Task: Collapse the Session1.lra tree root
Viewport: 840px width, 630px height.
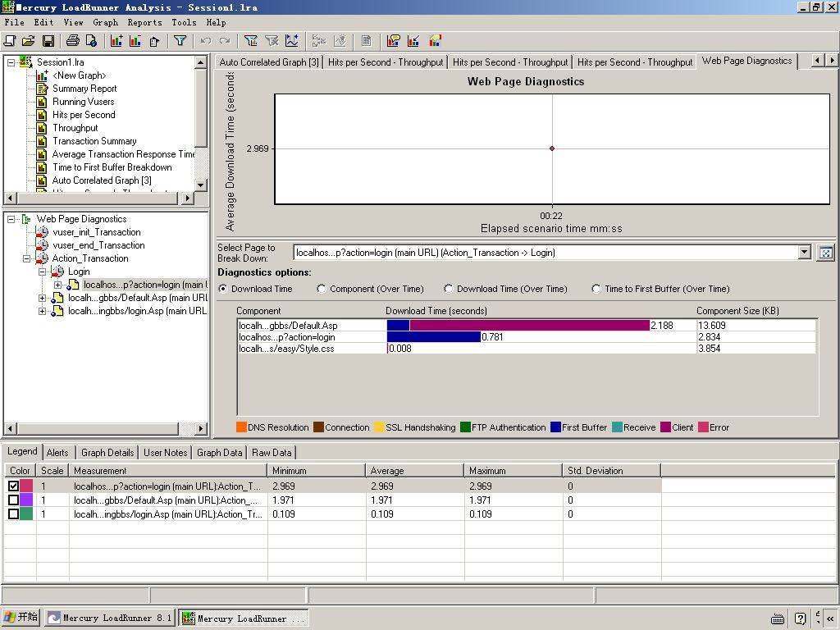Action: (x=11, y=62)
